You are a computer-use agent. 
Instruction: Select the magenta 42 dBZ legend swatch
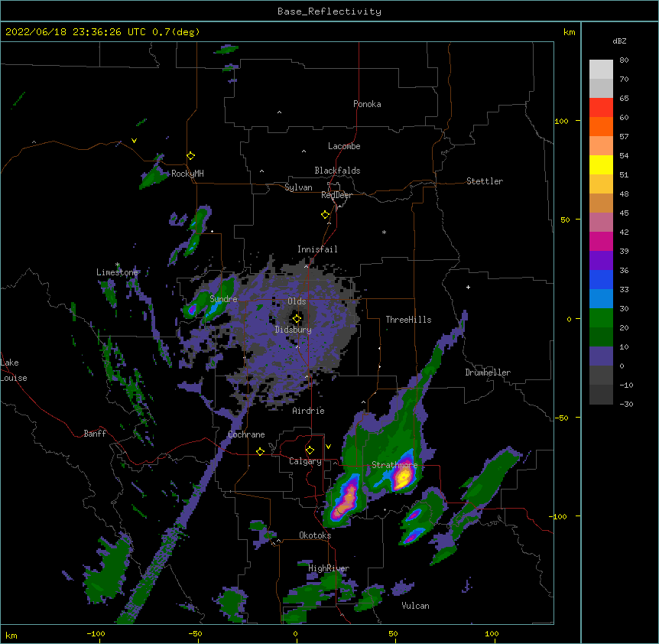point(601,241)
